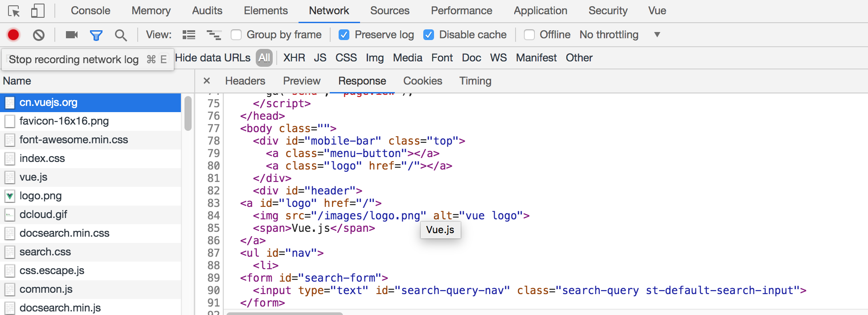Select the search.css request
Viewport: 868px width, 315px height.
point(90,252)
